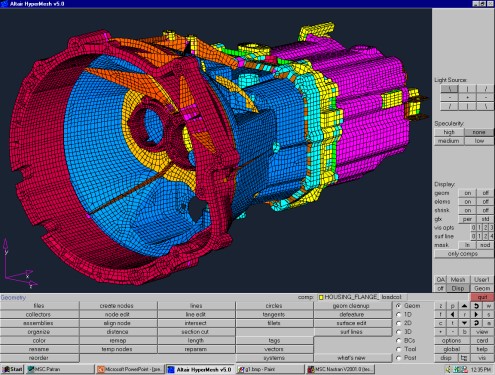This screenshot has height=375, width=495.
Task: Click the counter-clockwise spin view icon
Action: (476, 323)
